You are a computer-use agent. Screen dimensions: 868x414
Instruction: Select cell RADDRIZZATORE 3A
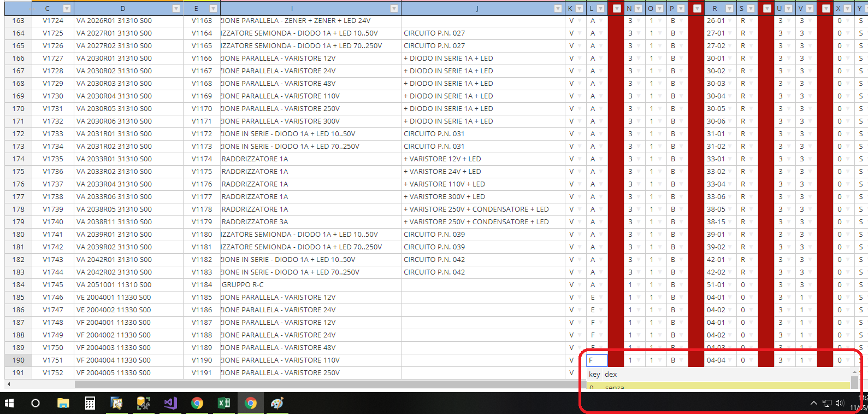[x=311, y=222]
